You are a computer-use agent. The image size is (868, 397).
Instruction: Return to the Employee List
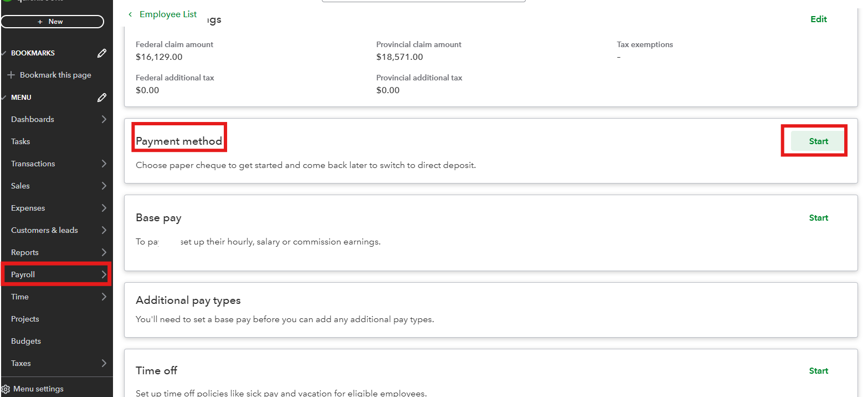[168, 14]
